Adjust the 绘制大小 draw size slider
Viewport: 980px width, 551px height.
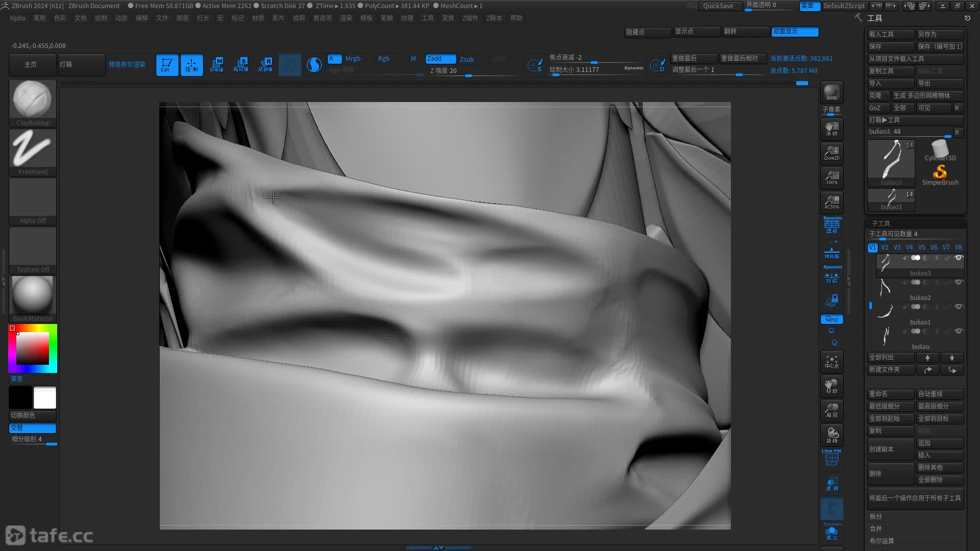(596, 70)
